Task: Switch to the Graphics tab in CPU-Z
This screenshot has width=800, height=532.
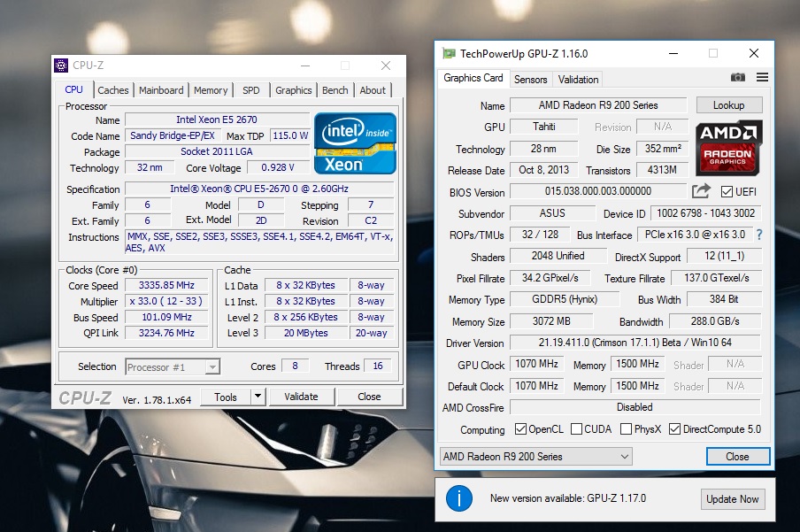Action: coord(294,90)
